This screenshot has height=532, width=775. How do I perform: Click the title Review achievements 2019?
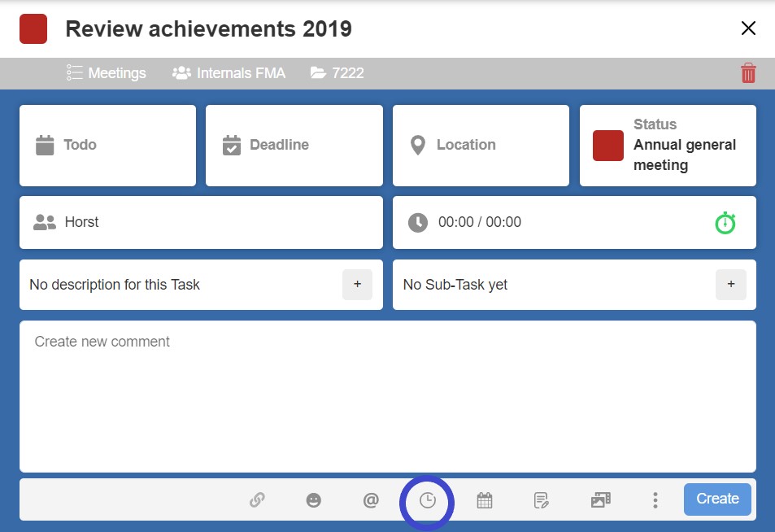[x=208, y=28]
